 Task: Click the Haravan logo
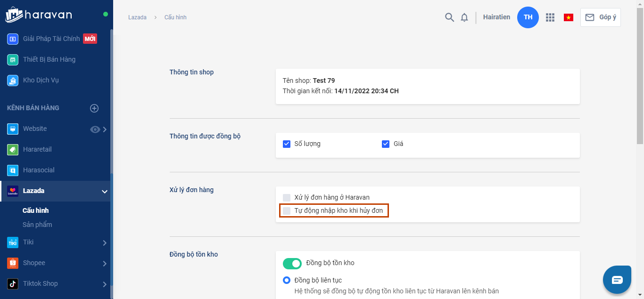pyautogui.click(x=39, y=15)
